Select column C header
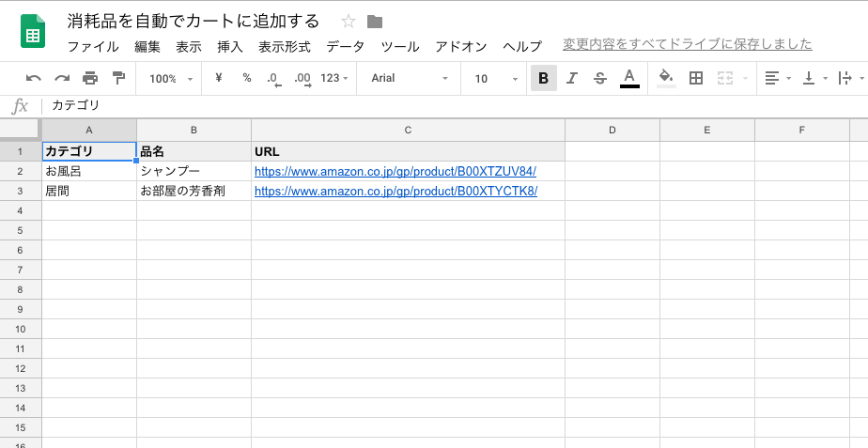 [408, 131]
